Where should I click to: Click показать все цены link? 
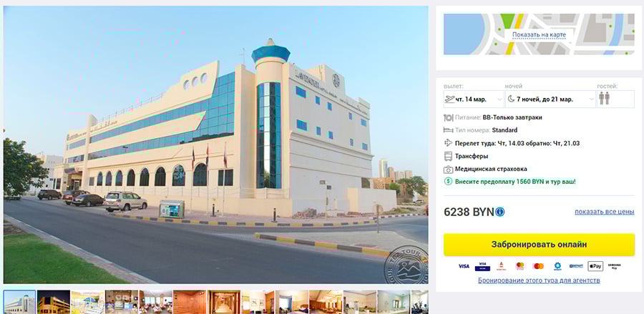(x=604, y=212)
